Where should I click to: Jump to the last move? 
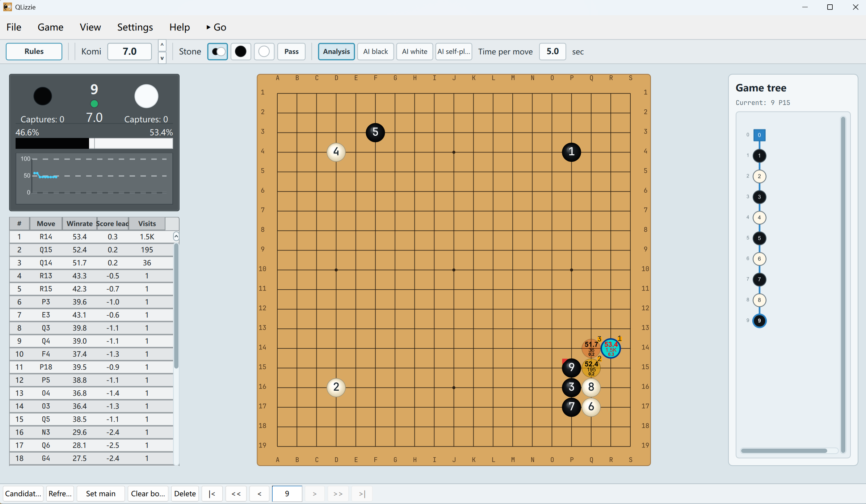(x=362, y=494)
